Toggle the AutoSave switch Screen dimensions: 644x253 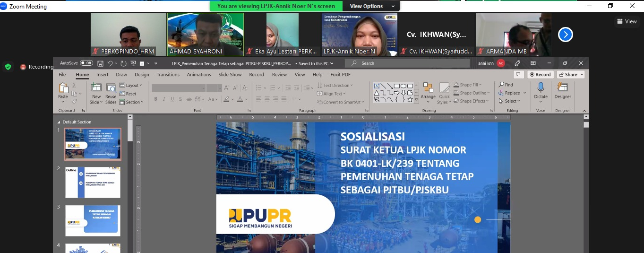click(x=86, y=63)
